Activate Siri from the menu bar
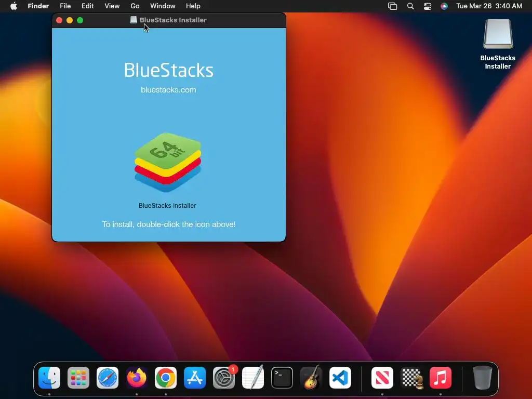The image size is (532, 399). pyautogui.click(x=444, y=6)
